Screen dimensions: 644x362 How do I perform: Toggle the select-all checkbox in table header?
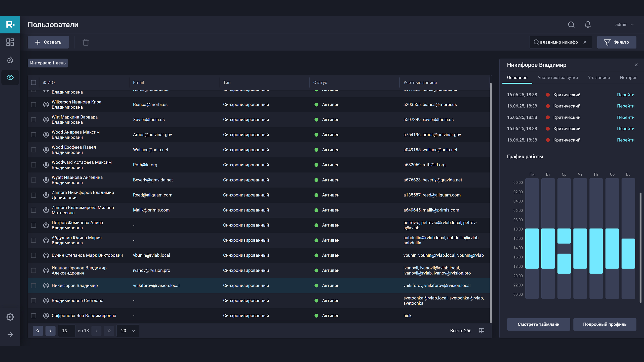coord(33,82)
